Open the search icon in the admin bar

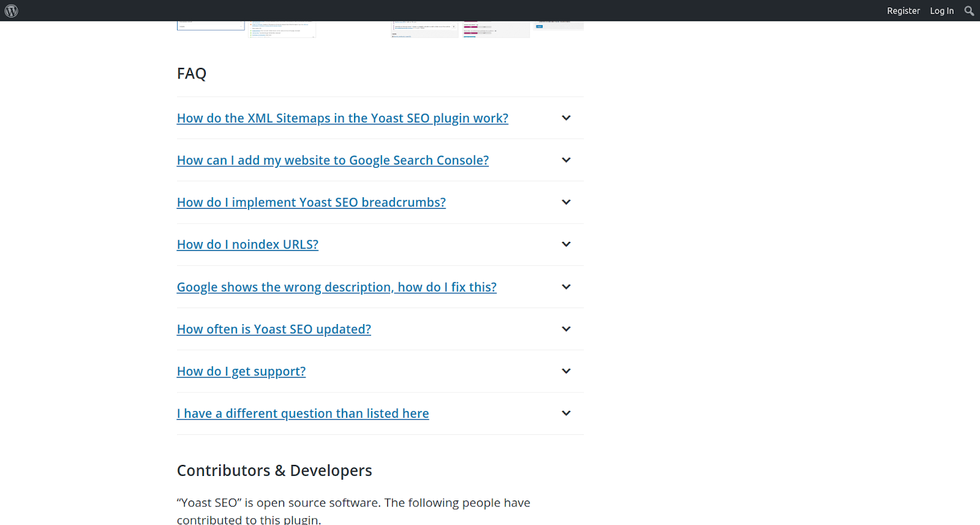969,10
